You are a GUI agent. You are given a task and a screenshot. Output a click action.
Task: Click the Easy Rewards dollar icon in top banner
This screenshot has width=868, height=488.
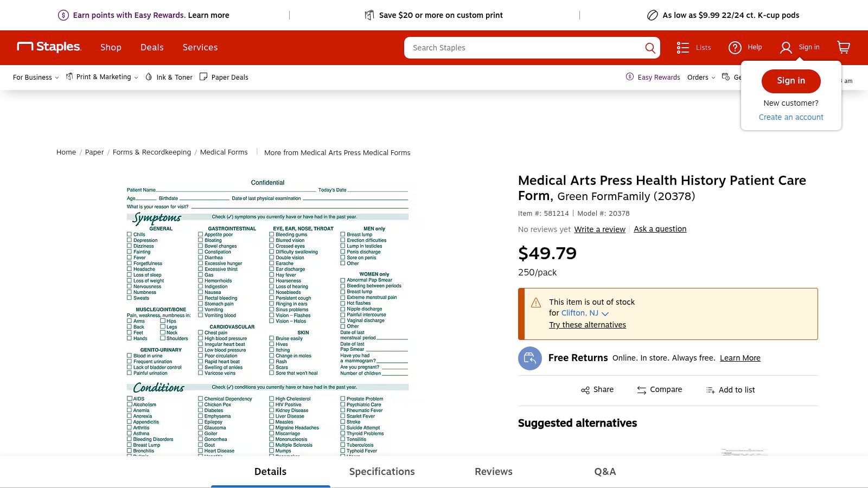(x=63, y=15)
